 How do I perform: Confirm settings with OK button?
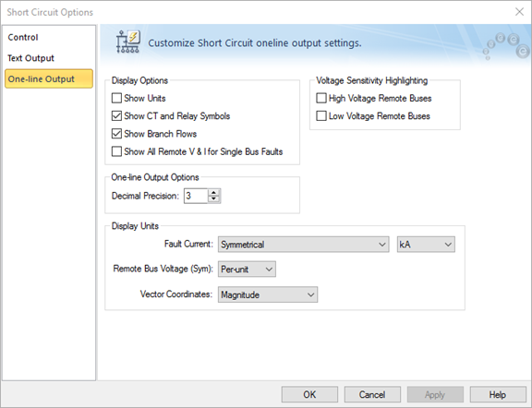coord(309,395)
